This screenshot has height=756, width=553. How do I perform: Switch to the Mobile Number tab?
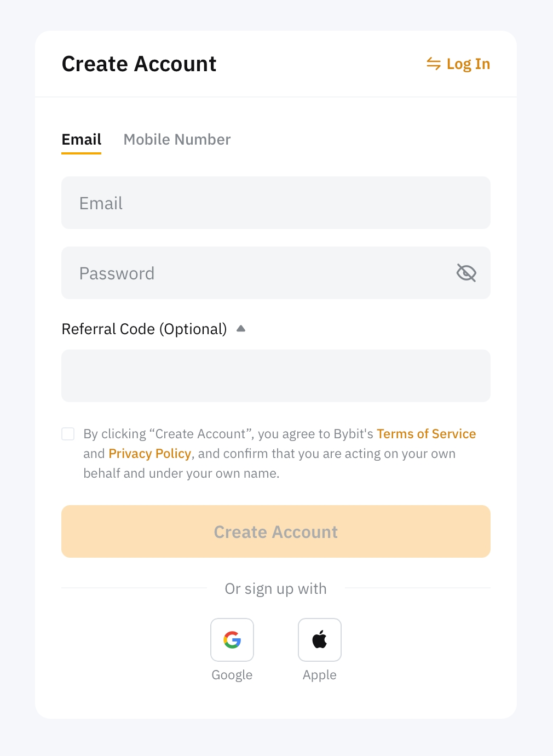click(x=177, y=140)
